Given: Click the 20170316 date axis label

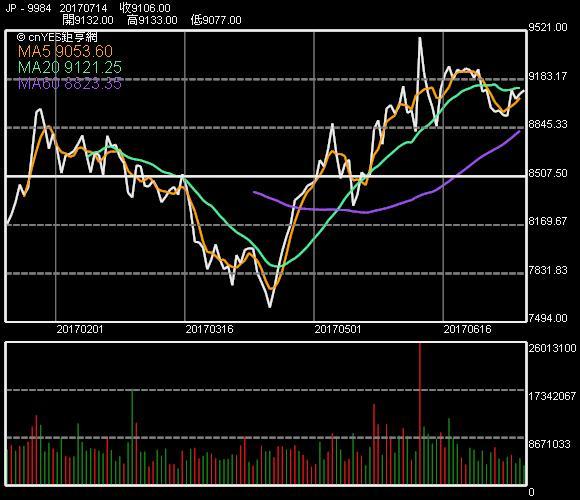Looking at the screenshot, I should pyautogui.click(x=209, y=329).
